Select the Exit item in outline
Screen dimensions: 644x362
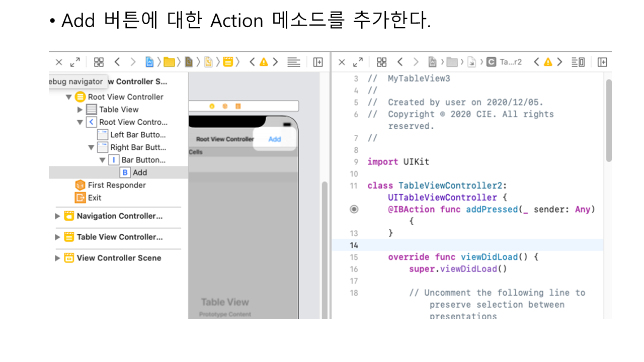point(94,198)
